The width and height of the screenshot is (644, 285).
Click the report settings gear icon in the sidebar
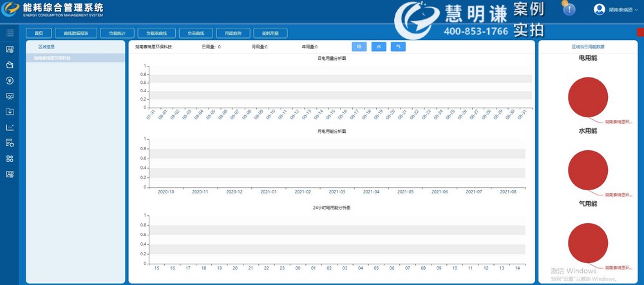click(x=10, y=143)
